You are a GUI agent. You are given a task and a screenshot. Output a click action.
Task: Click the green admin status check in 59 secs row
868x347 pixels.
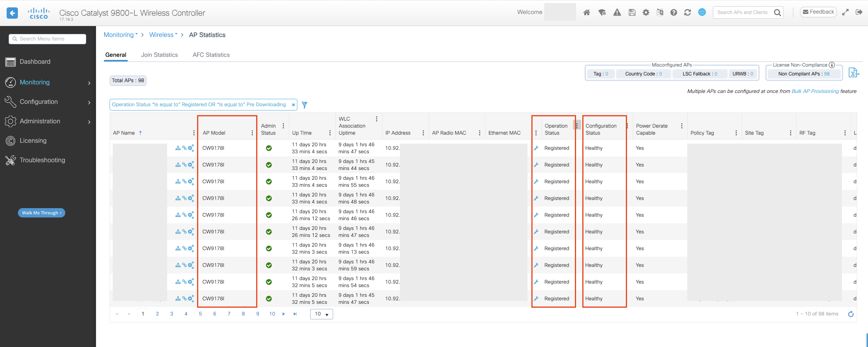269,265
